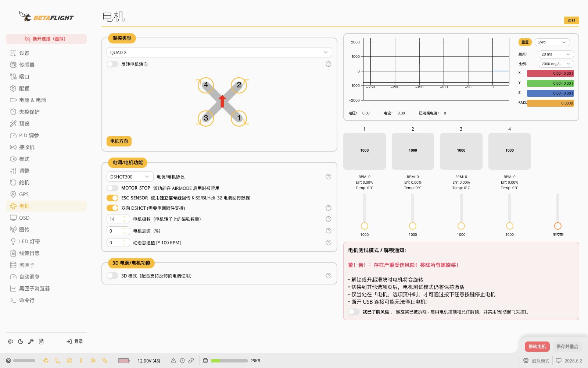
Task: Click 重置 graph reset button
Action: tap(525, 42)
